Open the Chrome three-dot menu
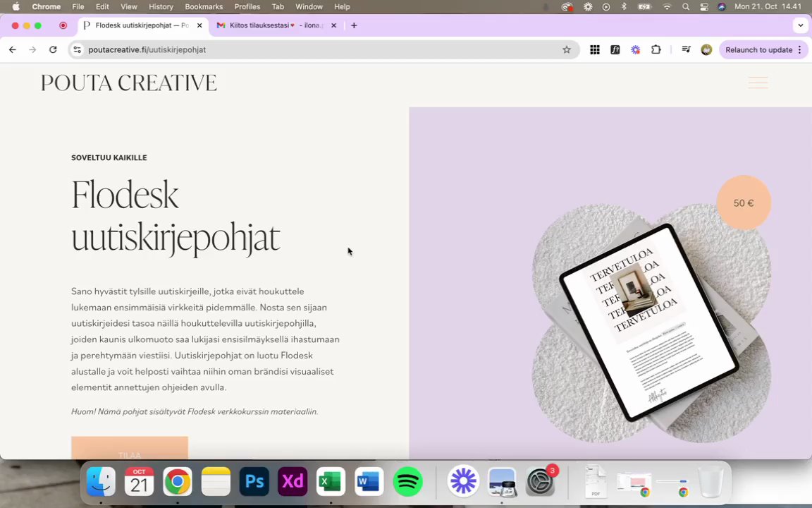The height and width of the screenshot is (508, 812). [800, 50]
